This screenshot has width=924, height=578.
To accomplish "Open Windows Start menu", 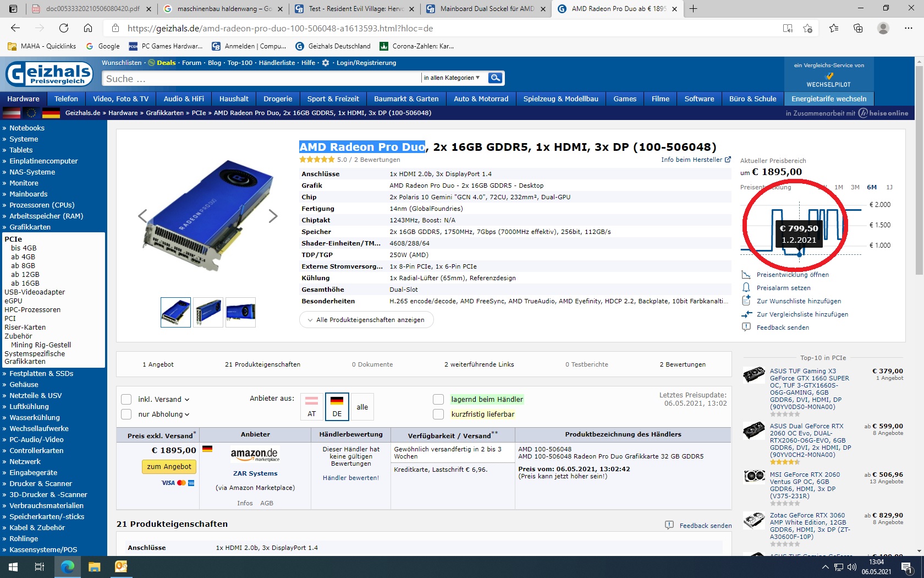I will pyautogui.click(x=13, y=567).
